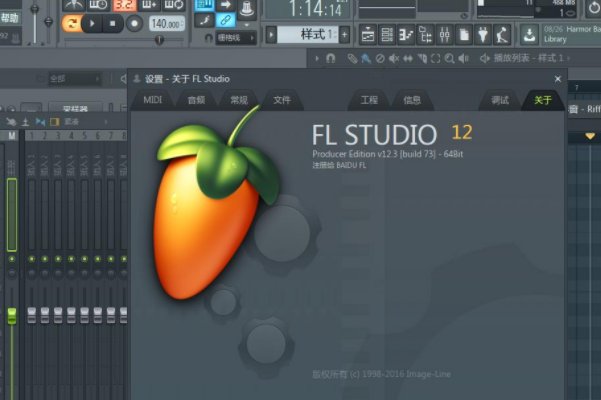The height and width of the screenshot is (400, 601).
Task: Open the Playlist window icon
Action: point(368,35)
